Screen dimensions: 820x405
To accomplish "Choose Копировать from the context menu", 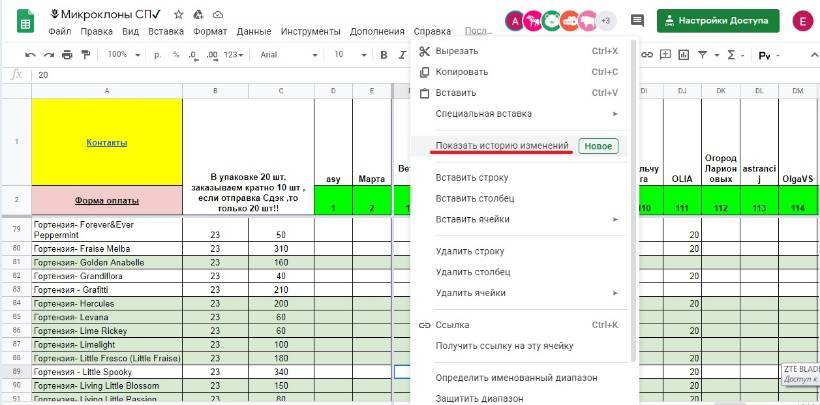I will [x=462, y=72].
